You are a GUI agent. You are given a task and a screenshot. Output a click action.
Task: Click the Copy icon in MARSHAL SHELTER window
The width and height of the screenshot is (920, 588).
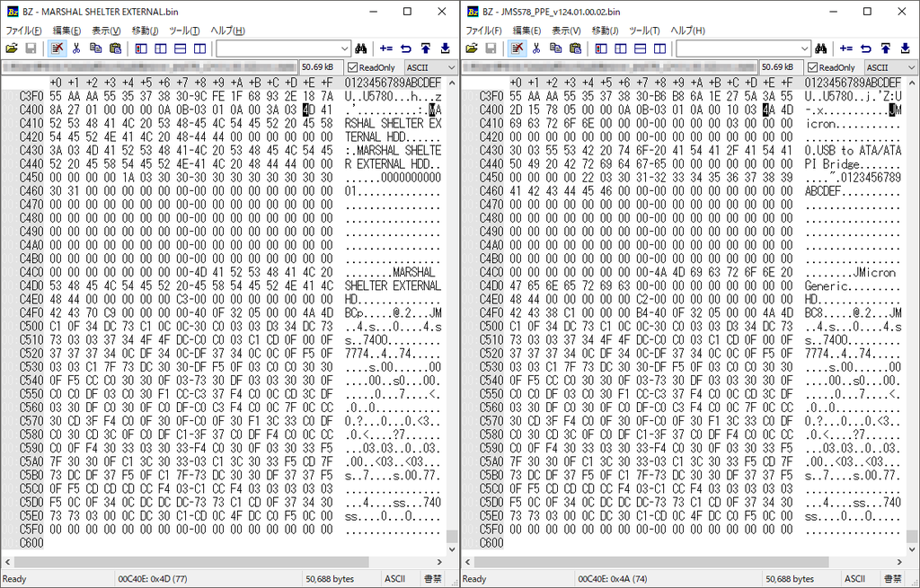tap(95, 48)
